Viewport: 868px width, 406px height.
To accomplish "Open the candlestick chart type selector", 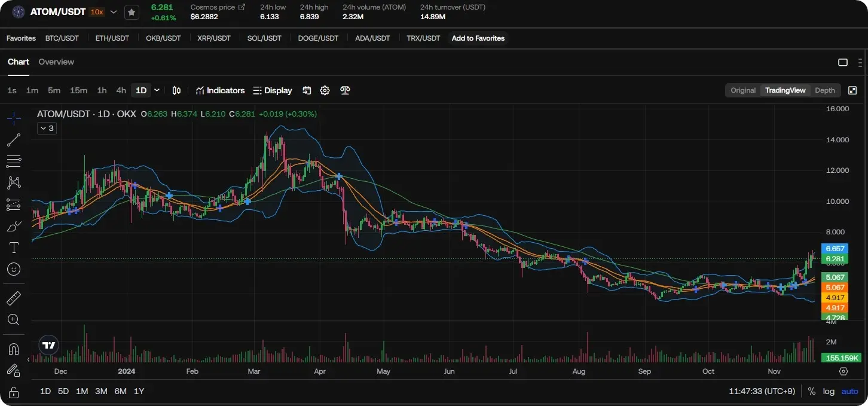I will pyautogui.click(x=176, y=90).
